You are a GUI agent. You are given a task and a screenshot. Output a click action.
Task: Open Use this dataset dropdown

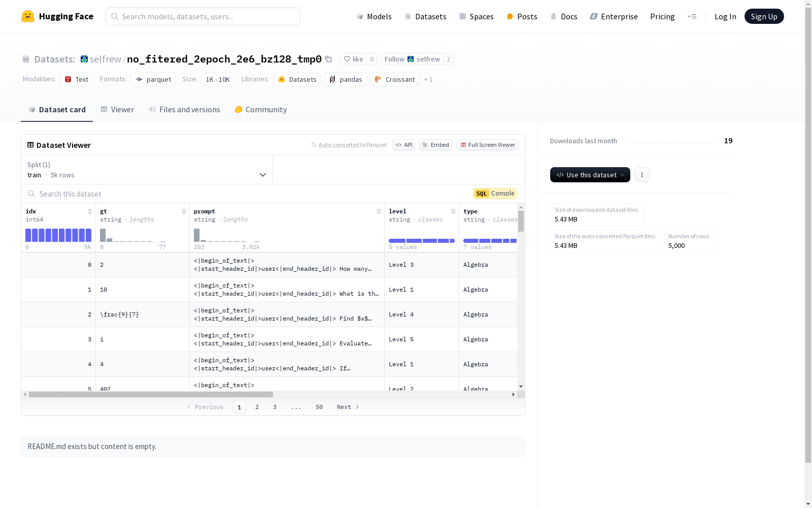click(x=590, y=175)
